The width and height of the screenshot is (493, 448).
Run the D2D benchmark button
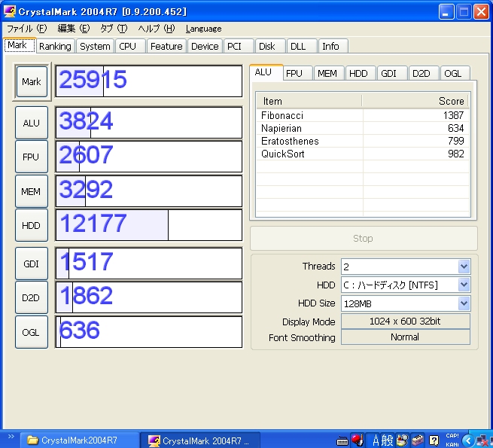(x=32, y=297)
